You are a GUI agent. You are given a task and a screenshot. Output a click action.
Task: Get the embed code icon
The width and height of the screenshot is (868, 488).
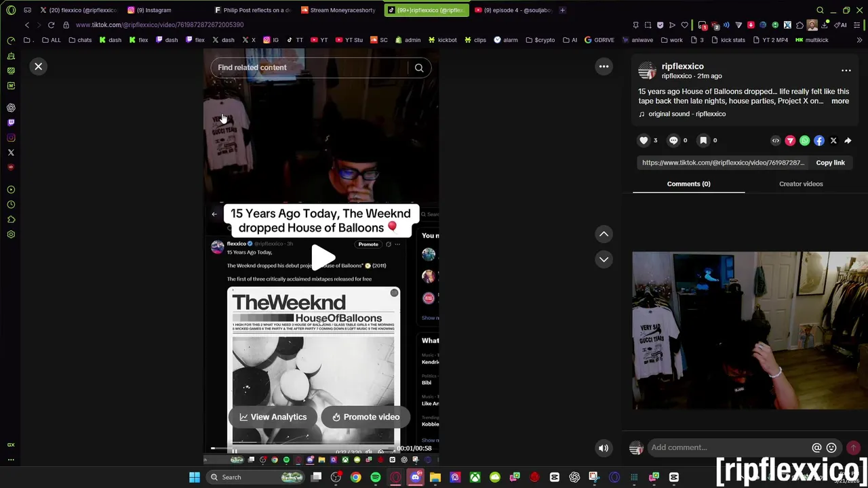coord(776,141)
